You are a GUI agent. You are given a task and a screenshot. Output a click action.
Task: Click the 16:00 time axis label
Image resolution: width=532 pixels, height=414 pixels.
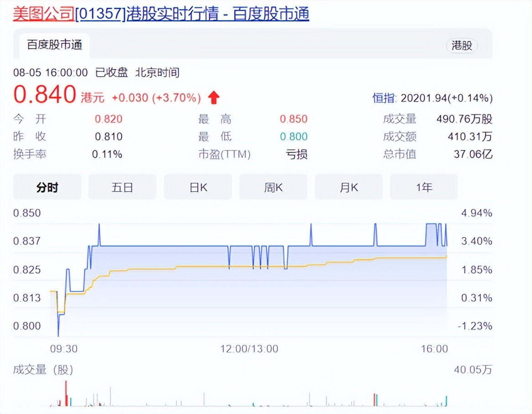[435, 348]
